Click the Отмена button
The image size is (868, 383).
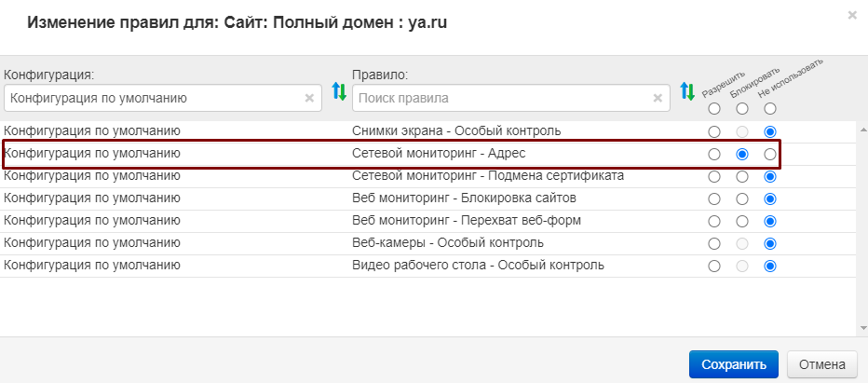821,364
